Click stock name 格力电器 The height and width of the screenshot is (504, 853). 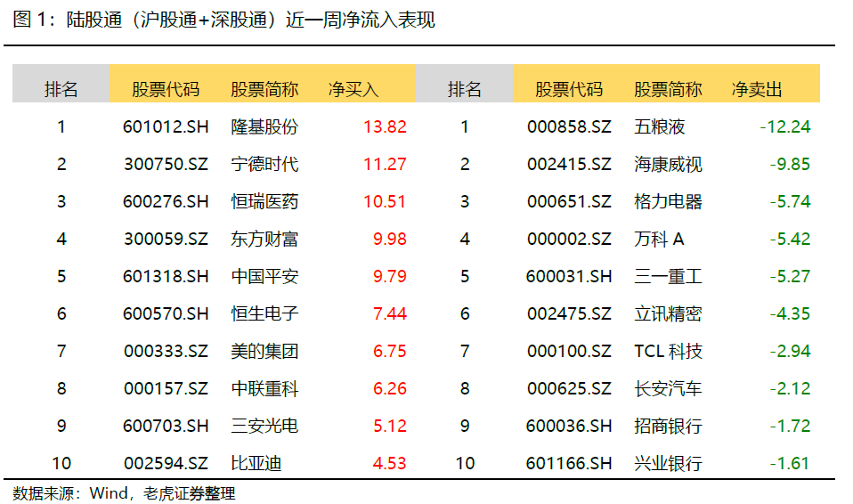[x=668, y=201]
